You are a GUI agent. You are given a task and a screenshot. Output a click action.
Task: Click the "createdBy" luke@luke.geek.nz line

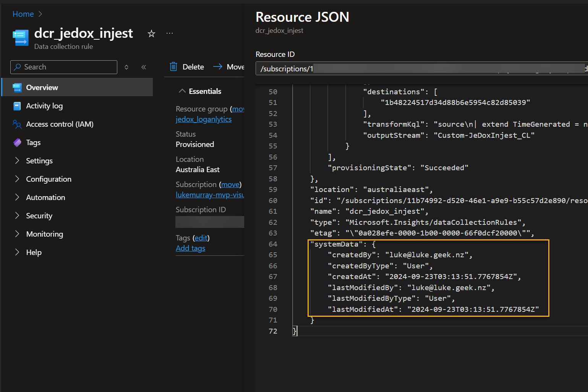point(400,255)
